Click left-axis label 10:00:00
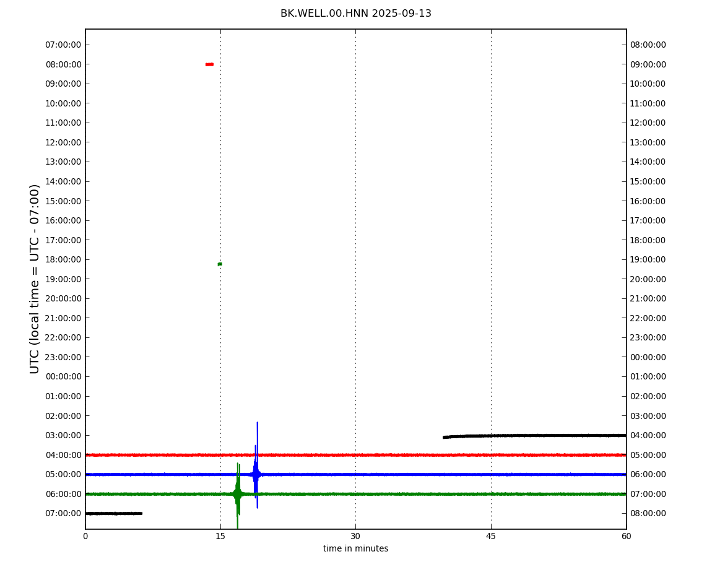The height and width of the screenshot is (588, 712). [64, 103]
